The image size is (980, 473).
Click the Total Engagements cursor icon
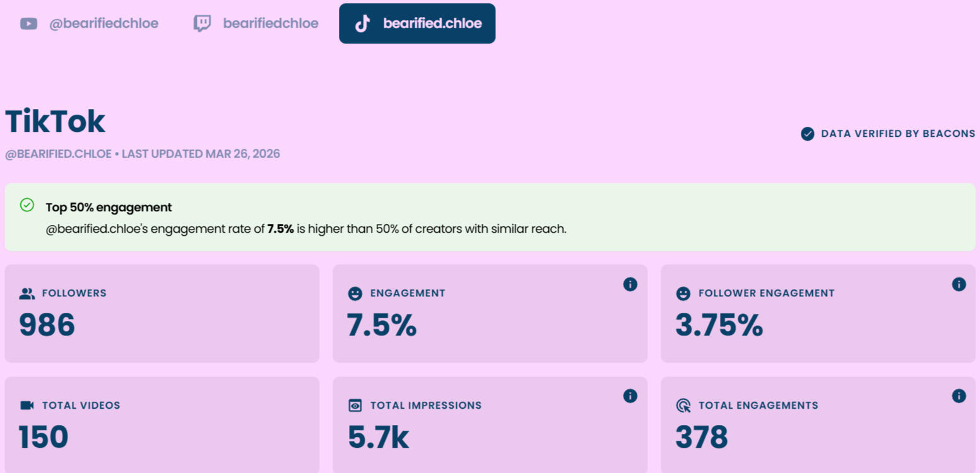683,406
